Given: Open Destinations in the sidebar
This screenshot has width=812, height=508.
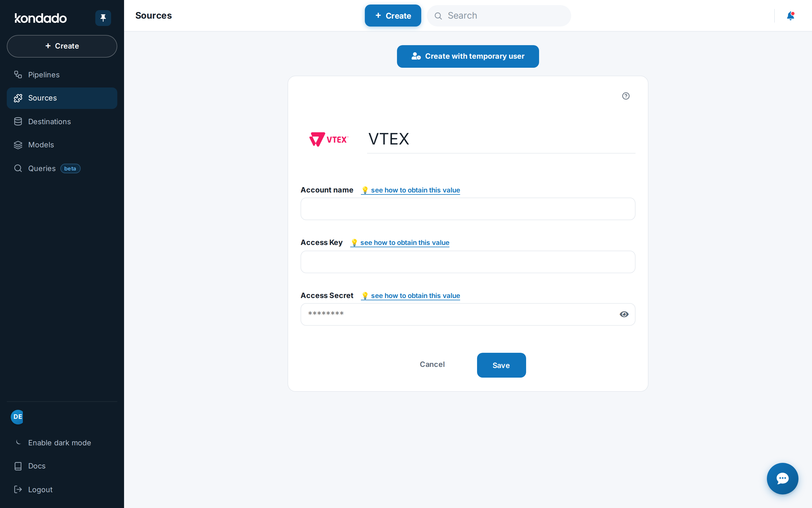Looking at the screenshot, I should tap(62, 122).
